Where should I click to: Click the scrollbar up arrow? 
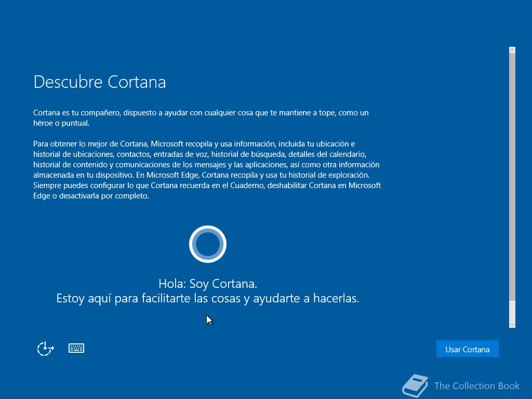pyautogui.click(x=512, y=50)
